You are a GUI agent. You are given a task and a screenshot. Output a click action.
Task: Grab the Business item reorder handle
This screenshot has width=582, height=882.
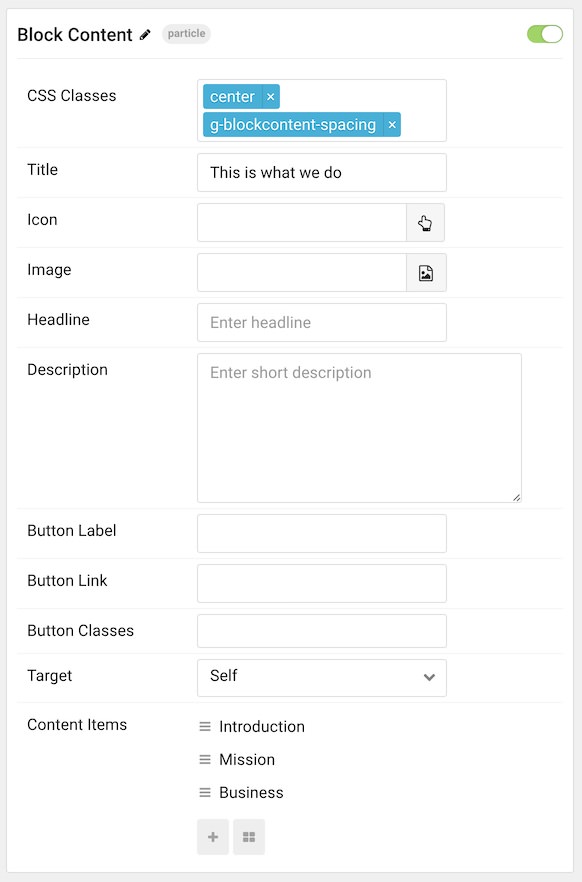click(x=205, y=793)
